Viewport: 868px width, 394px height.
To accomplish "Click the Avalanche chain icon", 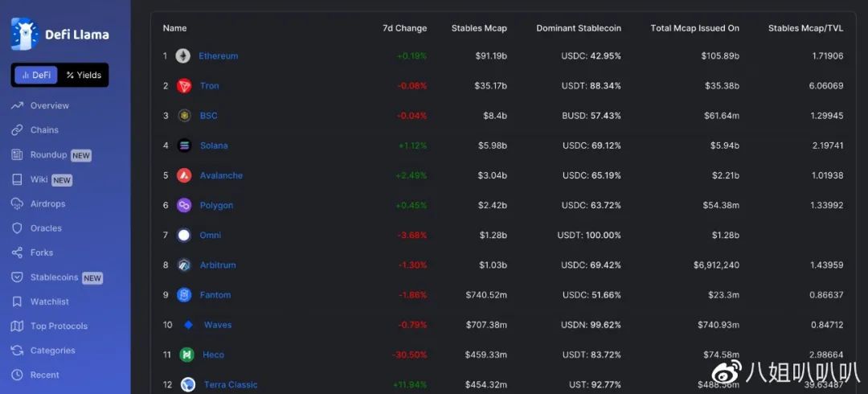I will click(184, 175).
